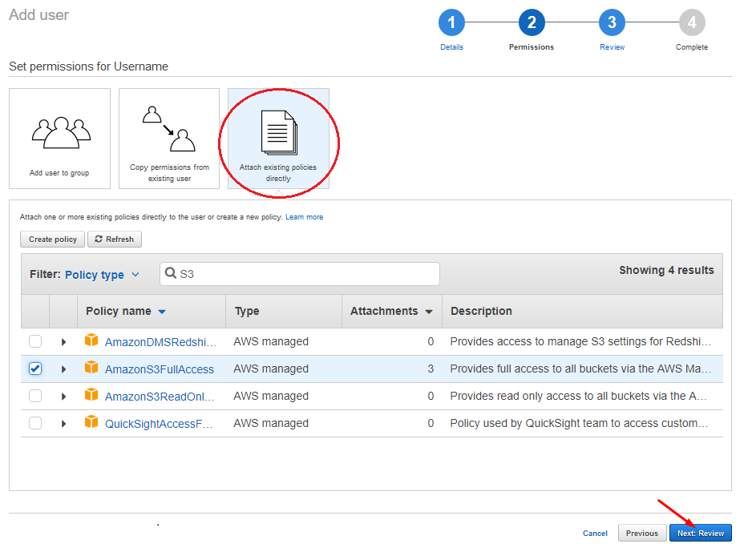Choose Attach existing policies directly
The image size is (744, 560).
pos(278,138)
